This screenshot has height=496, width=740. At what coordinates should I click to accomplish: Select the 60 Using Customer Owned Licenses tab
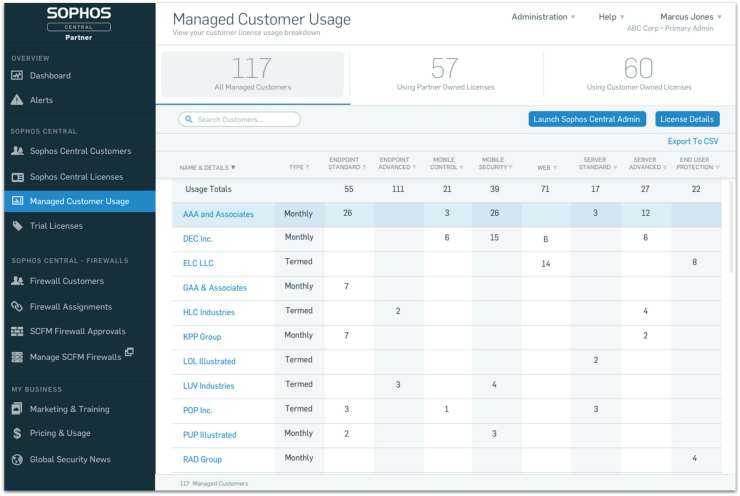pyautogui.click(x=639, y=75)
